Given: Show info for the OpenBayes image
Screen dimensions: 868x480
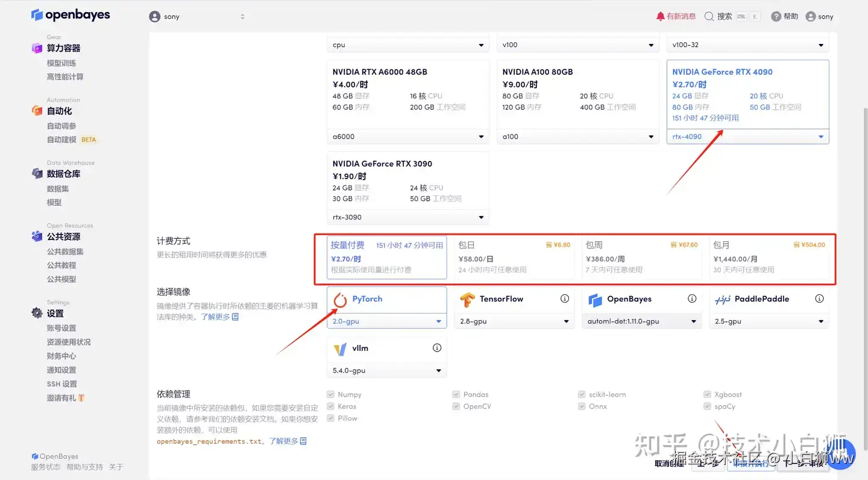Looking at the screenshot, I should (692, 298).
